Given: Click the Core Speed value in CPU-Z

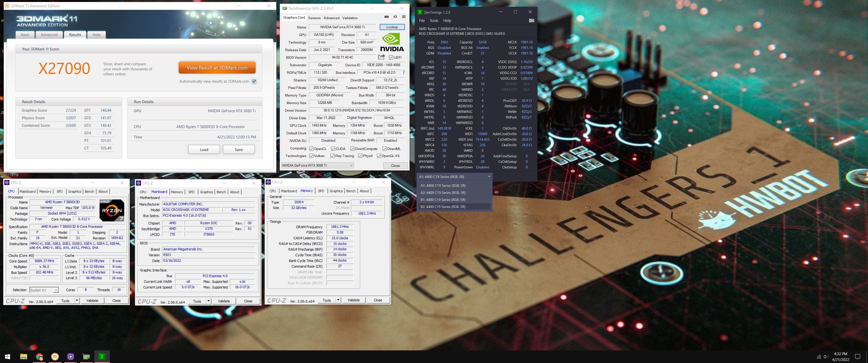Looking at the screenshot, I should [x=44, y=261].
